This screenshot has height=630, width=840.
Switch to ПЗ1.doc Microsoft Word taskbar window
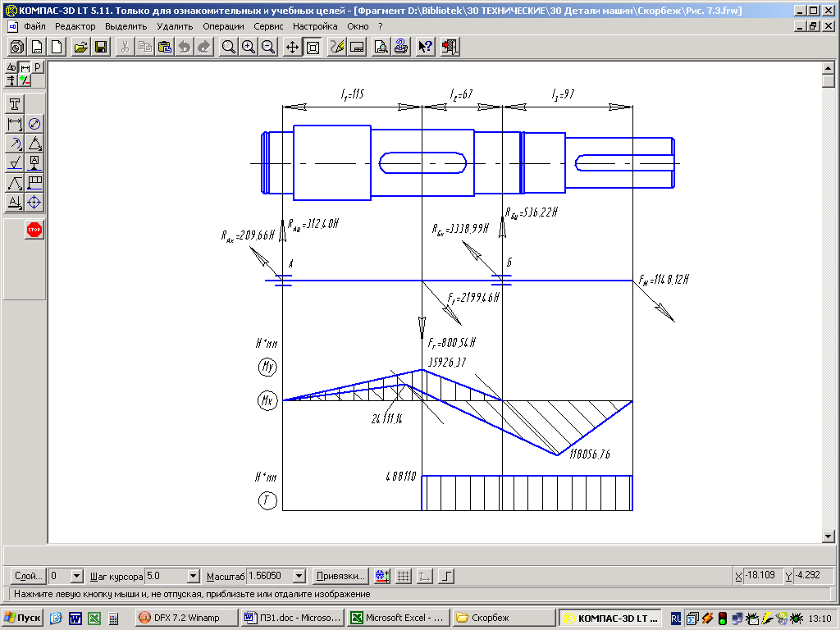coord(293,618)
